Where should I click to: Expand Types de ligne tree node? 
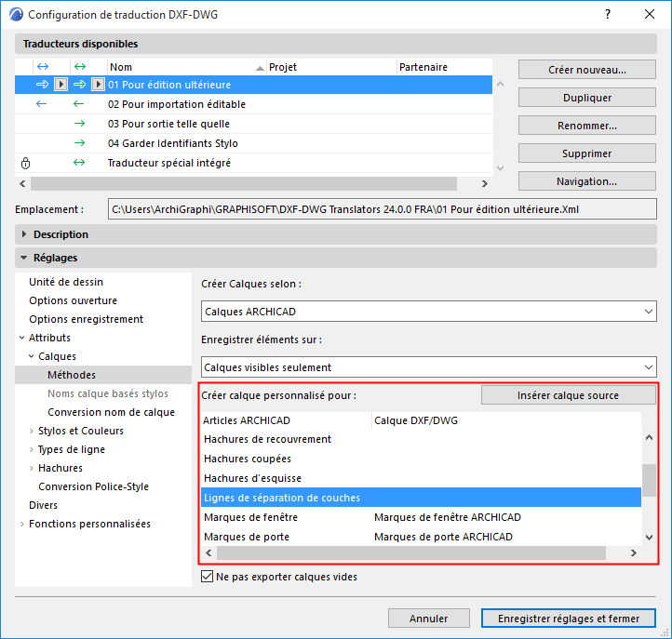(x=32, y=449)
